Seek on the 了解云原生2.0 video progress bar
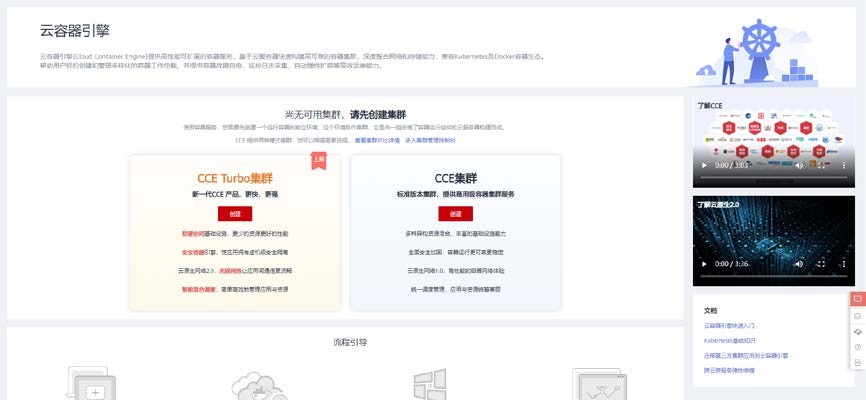The image size is (866, 400). pos(774,276)
